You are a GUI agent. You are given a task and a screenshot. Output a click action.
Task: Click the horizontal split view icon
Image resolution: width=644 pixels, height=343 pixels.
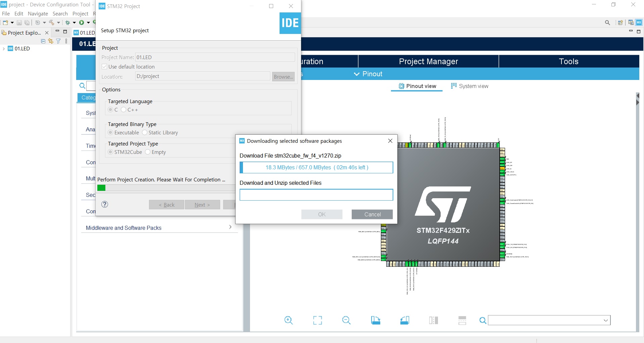pos(462,320)
